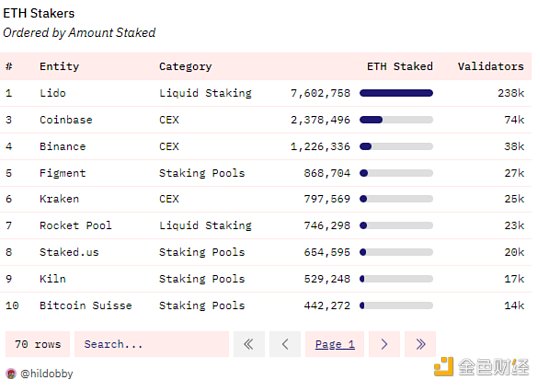The image size is (540, 387).
Task: Sort by the # column header
Action: 9,66
